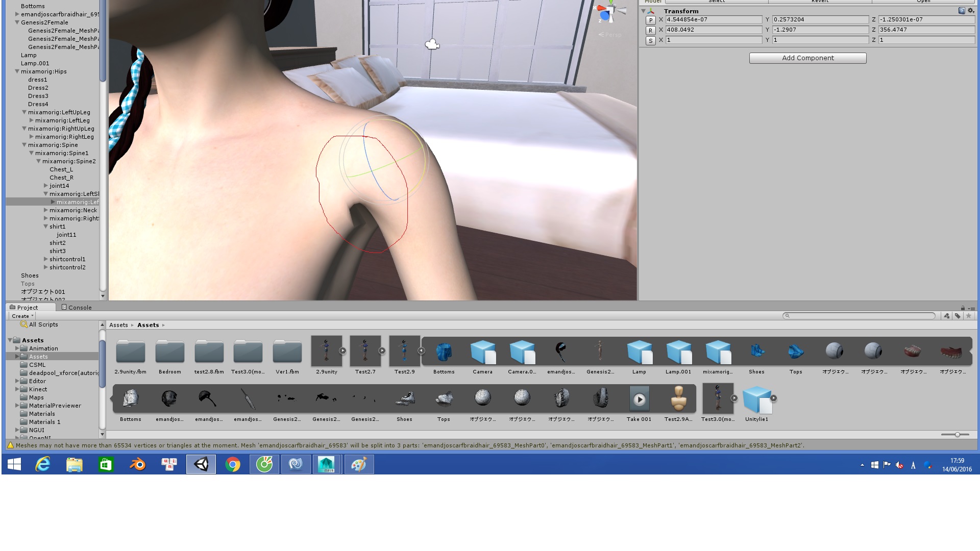Open the Transform gear settings menu
Viewport: 980px width, 551px height.
coord(971,11)
